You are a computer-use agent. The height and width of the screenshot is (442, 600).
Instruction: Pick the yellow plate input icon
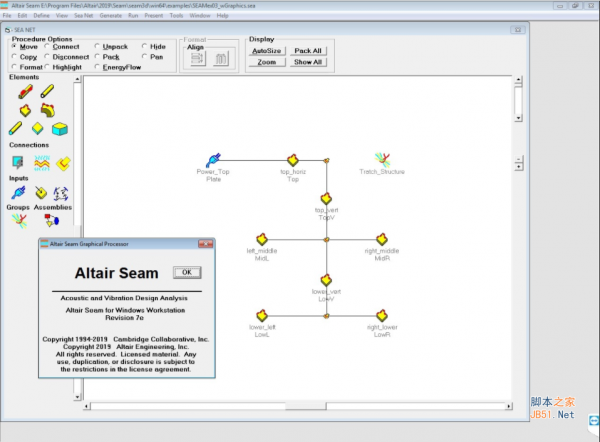[x=41, y=193]
